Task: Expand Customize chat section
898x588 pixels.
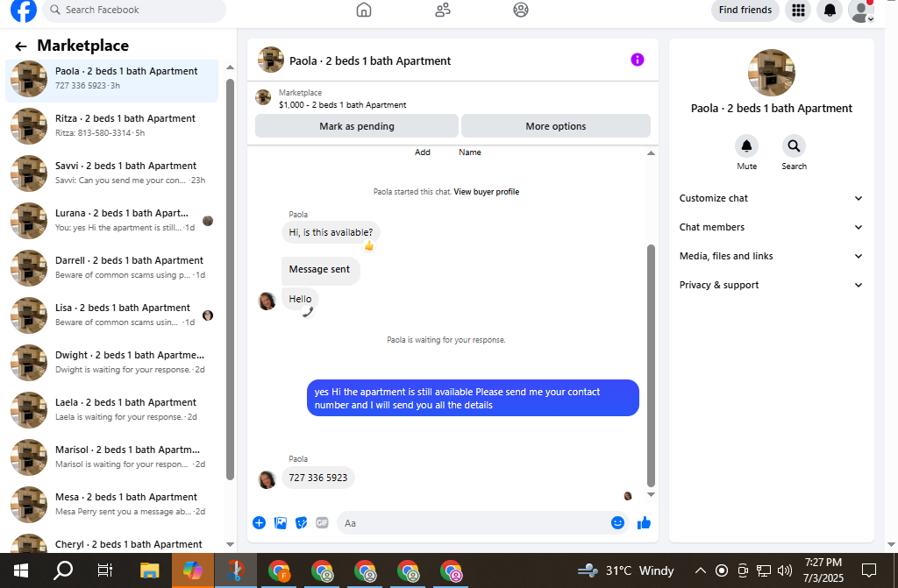Action: click(771, 198)
